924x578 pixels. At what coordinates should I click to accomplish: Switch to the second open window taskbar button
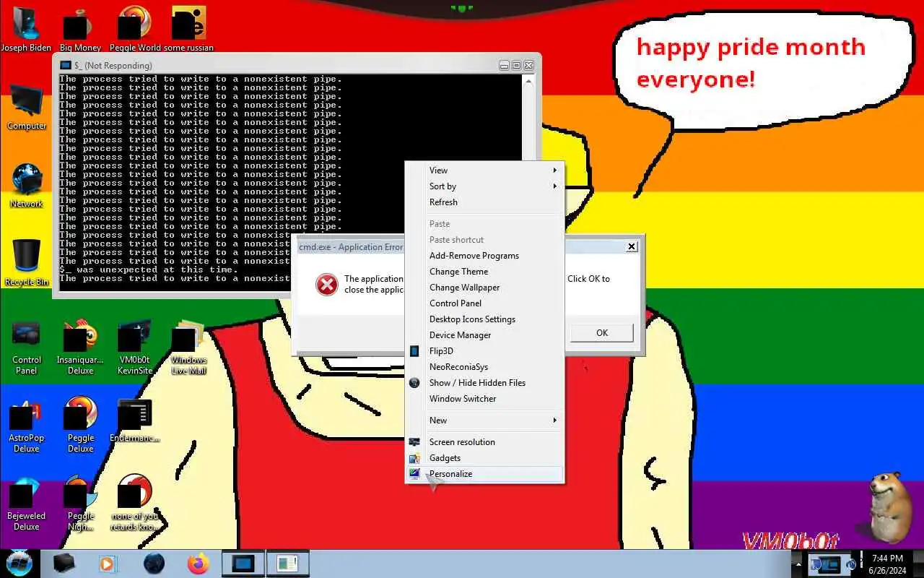point(287,564)
